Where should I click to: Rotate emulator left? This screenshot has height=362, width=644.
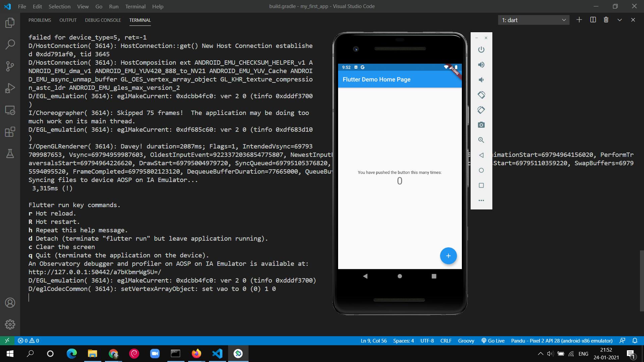pos(481,95)
